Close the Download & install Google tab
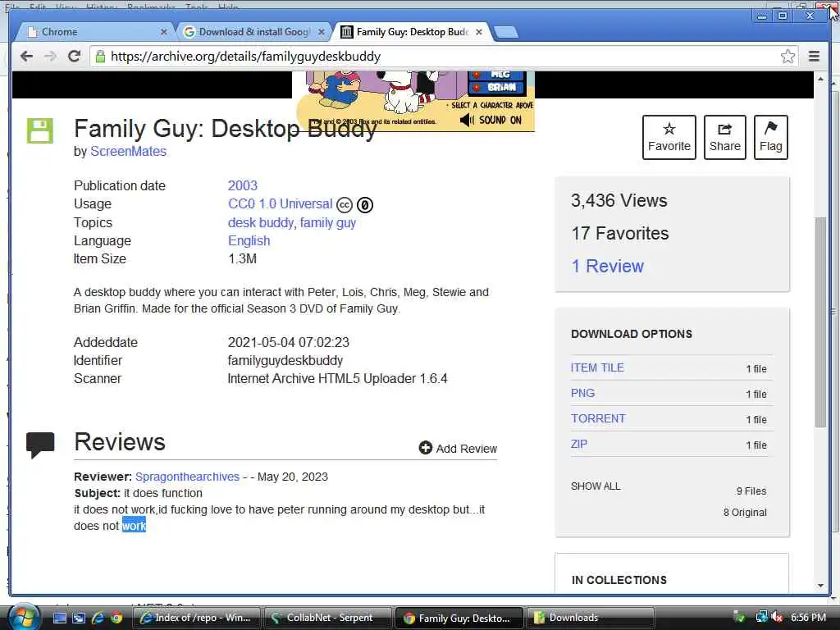840x630 pixels. [322, 32]
